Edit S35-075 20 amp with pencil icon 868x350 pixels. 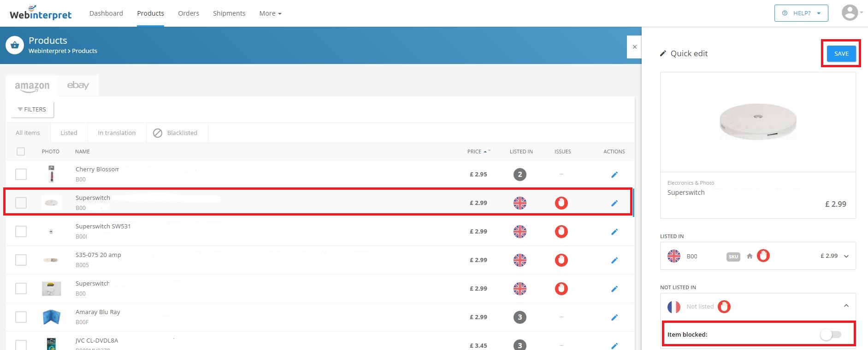614,260
